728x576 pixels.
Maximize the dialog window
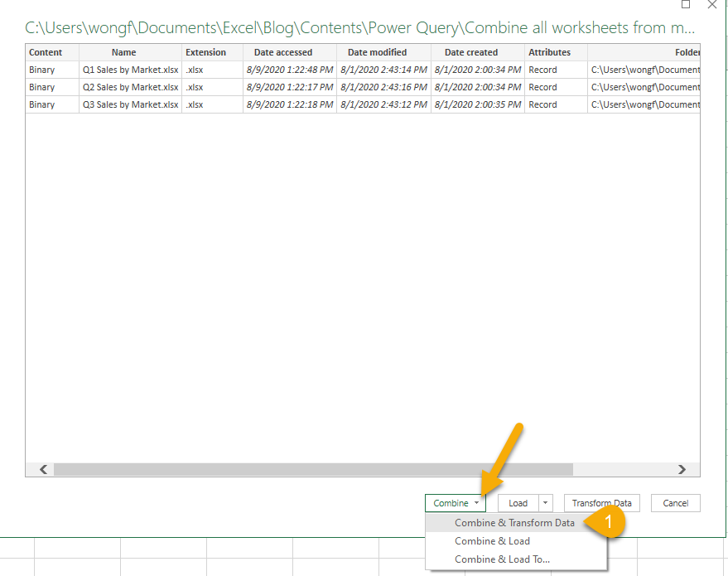686,4
